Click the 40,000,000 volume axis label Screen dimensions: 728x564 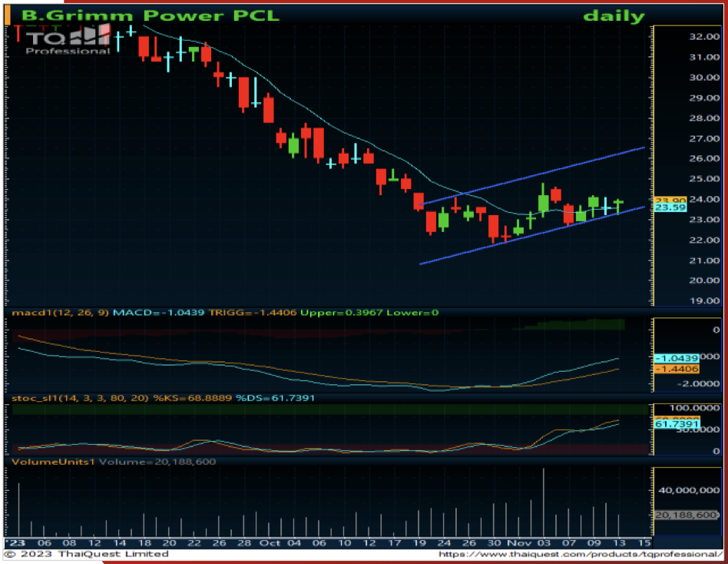(689, 490)
